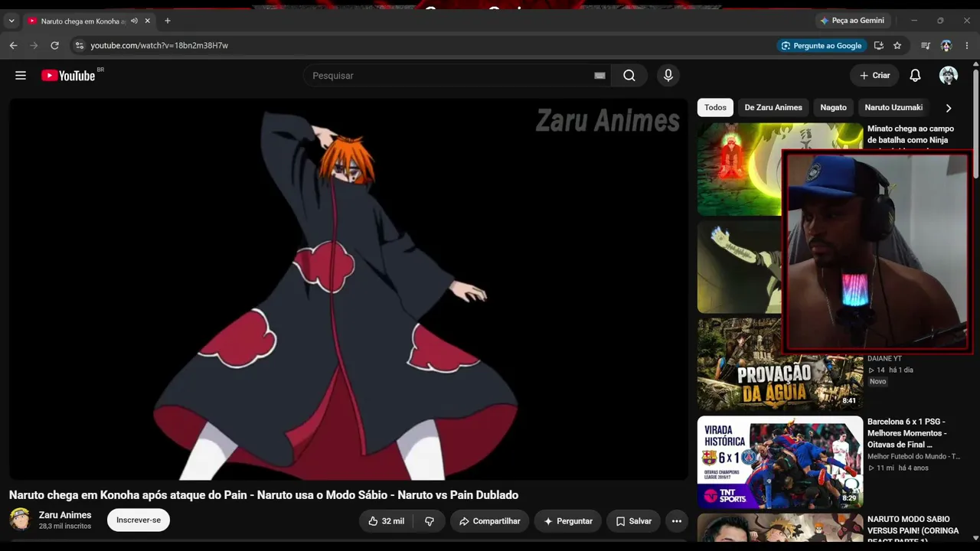Go back to the previous page
980x551 pixels.
tap(13, 46)
